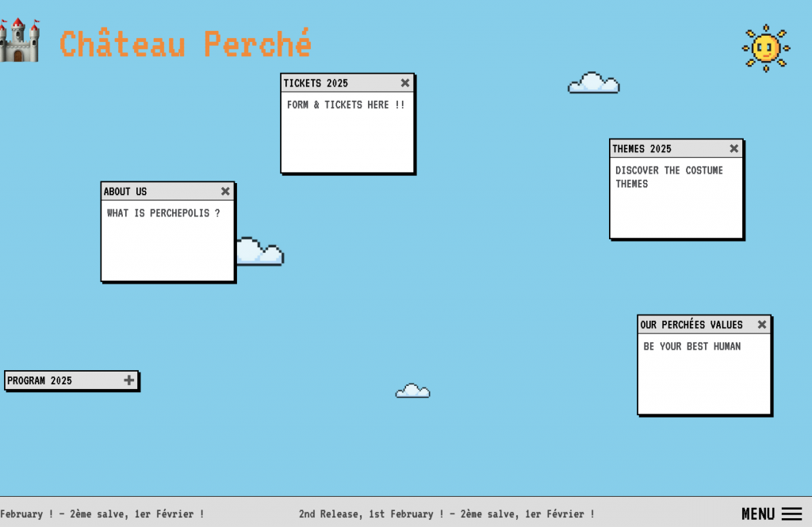
Task: Close the Themes 2025 window
Action: (733, 148)
